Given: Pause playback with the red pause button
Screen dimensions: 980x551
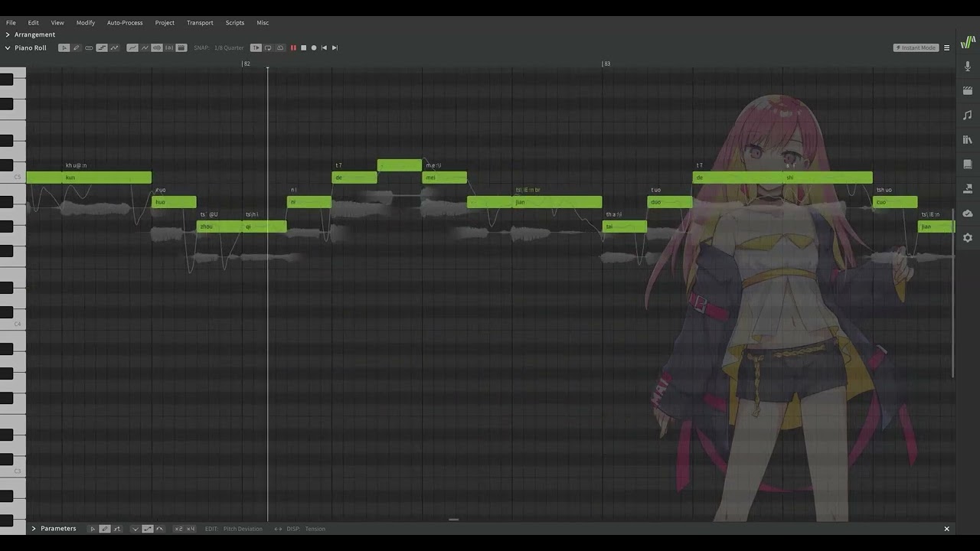Looking at the screenshot, I should click(x=293, y=47).
